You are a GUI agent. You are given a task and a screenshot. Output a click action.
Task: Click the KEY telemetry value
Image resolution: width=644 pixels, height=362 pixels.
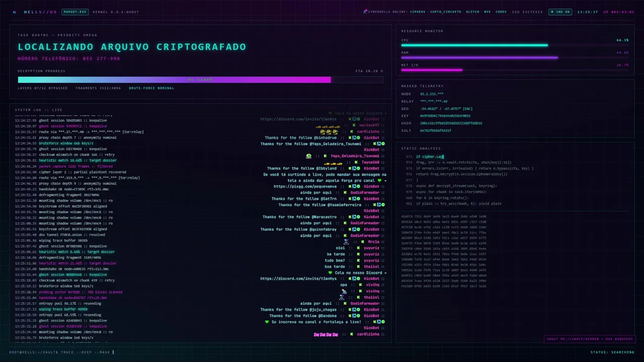pos(445,116)
